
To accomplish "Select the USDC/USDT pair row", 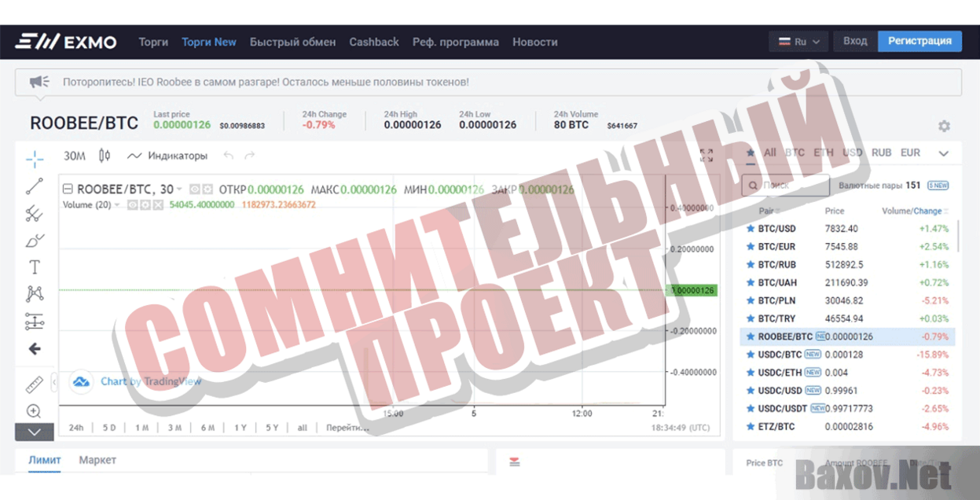I will coord(847,409).
